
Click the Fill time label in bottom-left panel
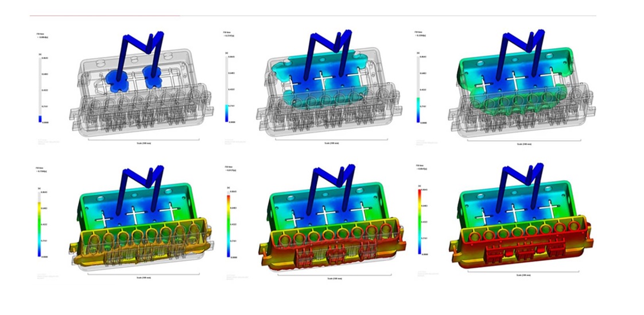(x=40, y=168)
